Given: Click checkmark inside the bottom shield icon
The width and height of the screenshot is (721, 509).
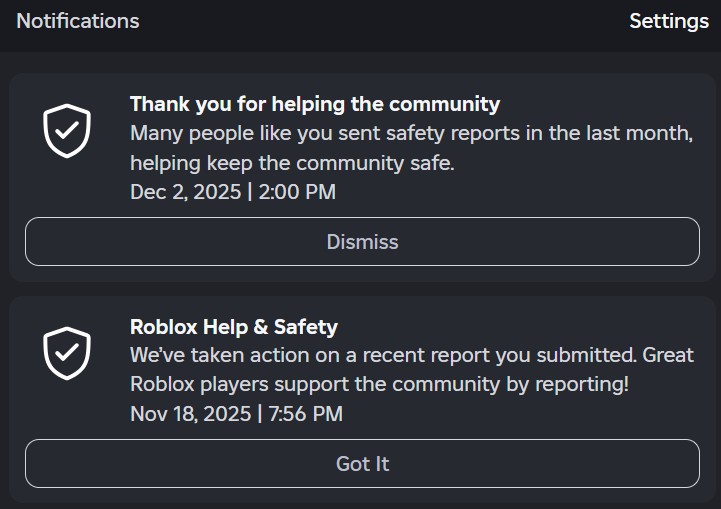Looking at the screenshot, I should [67, 353].
